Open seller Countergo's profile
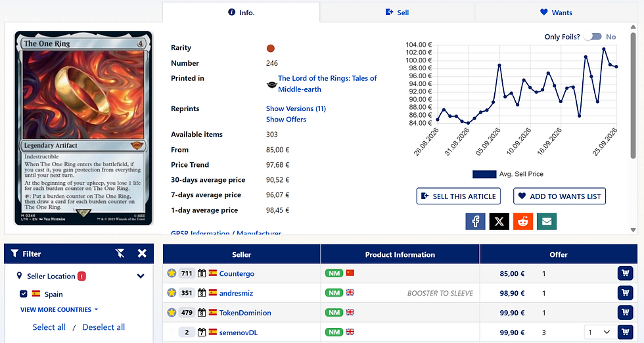The width and height of the screenshot is (644, 343). coord(237,273)
